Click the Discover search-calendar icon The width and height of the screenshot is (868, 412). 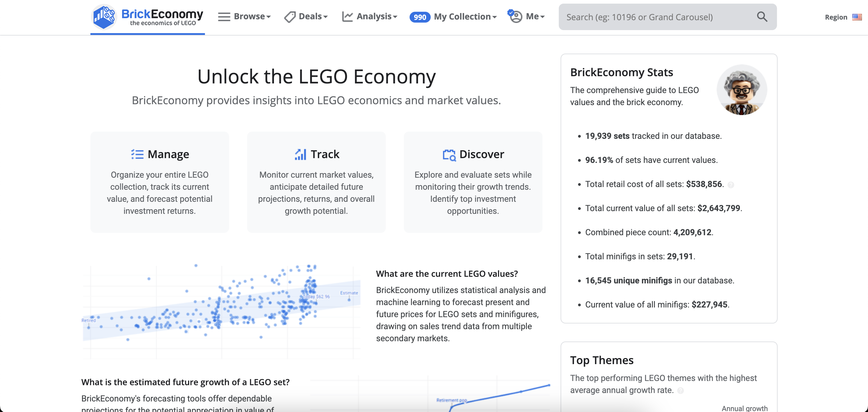click(x=449, y=155)
